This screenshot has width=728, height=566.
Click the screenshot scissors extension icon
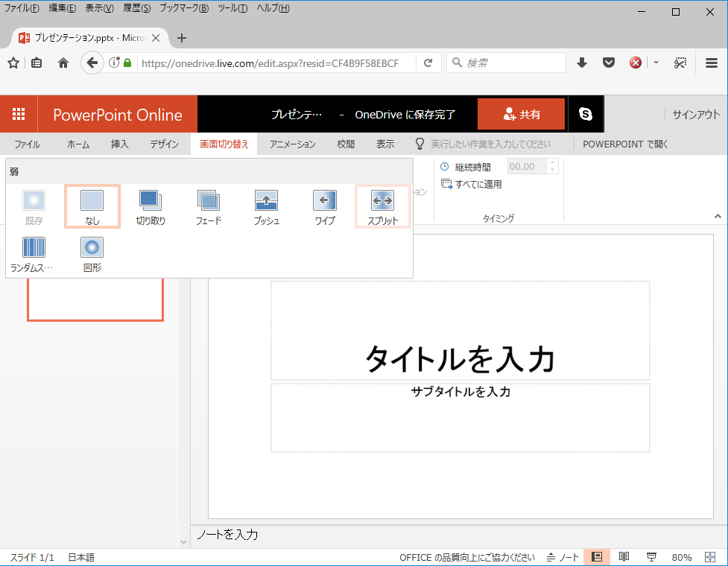[x=680, y=63]
